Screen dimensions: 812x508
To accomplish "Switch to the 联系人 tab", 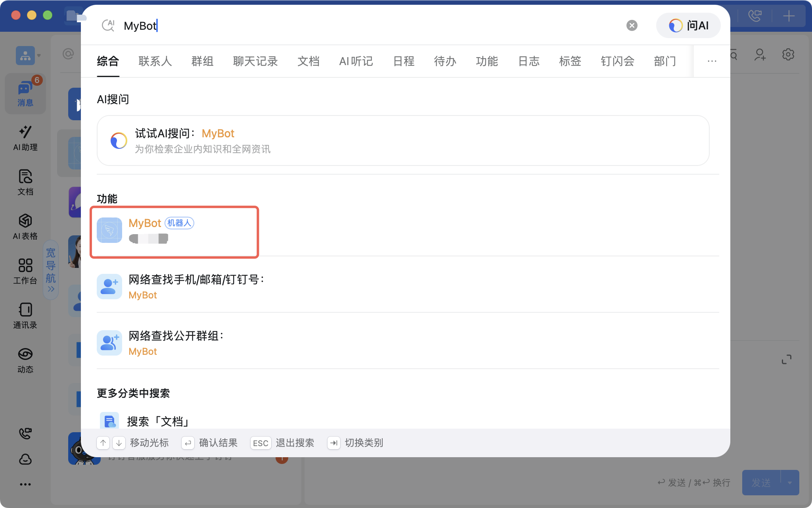I will coord(155,61).
